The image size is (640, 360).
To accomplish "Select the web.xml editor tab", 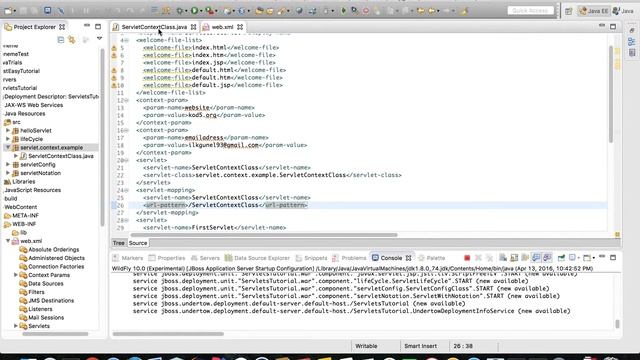I will 222,27.
